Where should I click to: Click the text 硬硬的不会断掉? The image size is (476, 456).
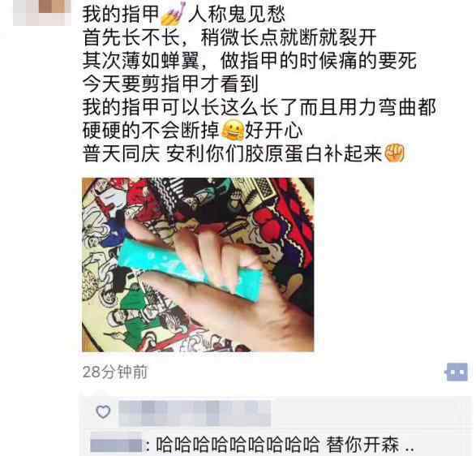tap(151, 131)
